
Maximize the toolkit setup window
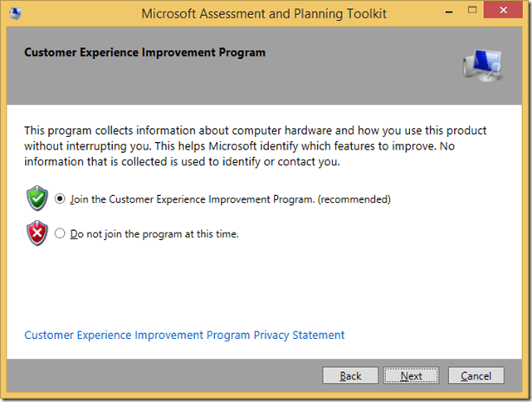pos(471,12)
